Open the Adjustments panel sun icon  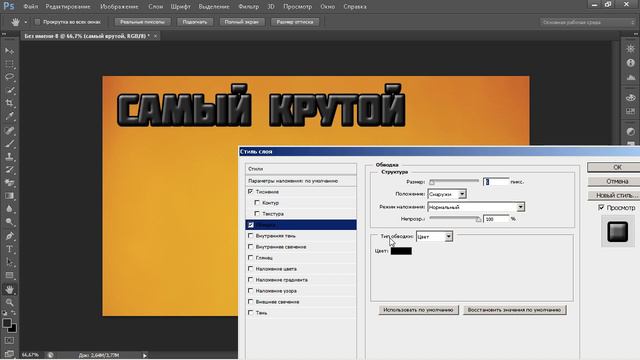(x=631, y=49)
